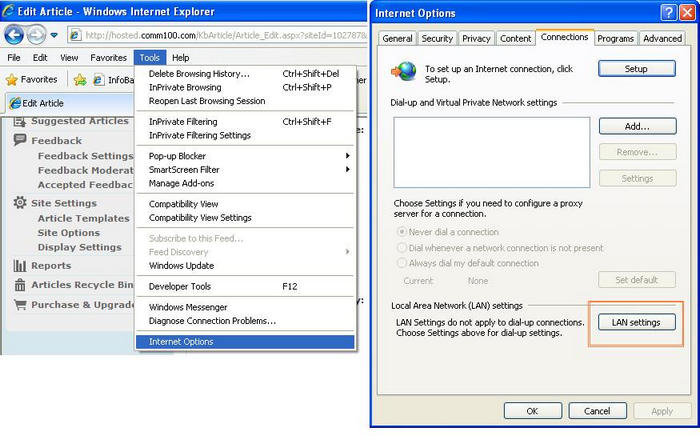Open the LAN settings button
The height and width of the screenshot is (448, 700).
[636, 322]
